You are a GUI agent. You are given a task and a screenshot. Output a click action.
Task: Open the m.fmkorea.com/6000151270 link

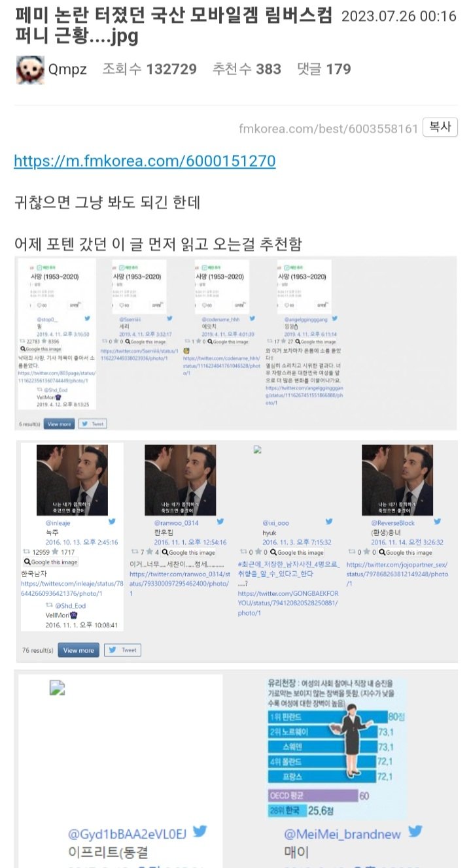coord(145,161)
